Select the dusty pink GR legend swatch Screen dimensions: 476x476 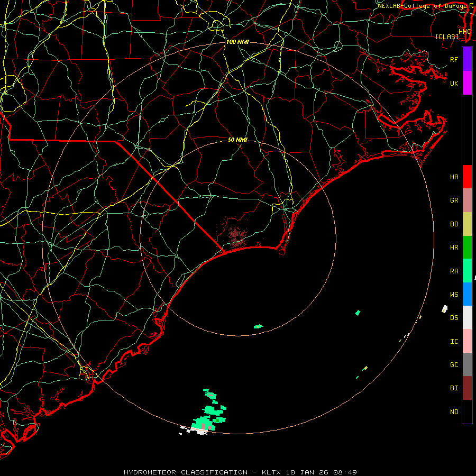tap(467, 200)
